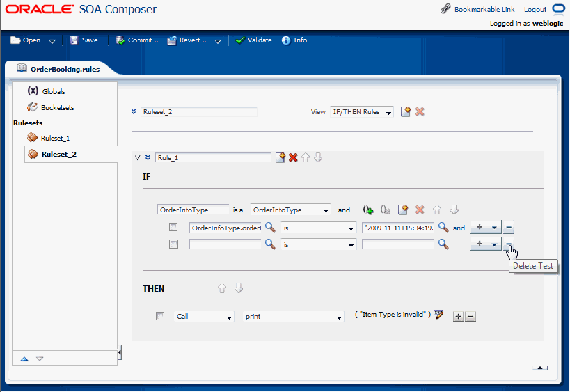Click the Revert toolbar button
570x392 pixels.
(187, 40)
